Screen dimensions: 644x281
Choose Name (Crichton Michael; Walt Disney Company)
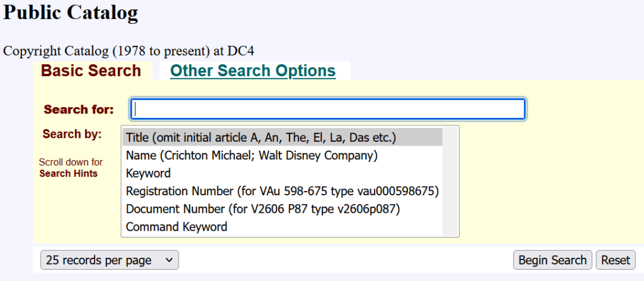(x=251, y=155)
